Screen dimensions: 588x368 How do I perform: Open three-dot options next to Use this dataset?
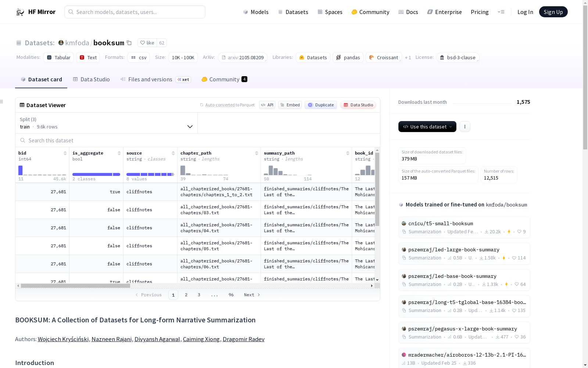465,127
